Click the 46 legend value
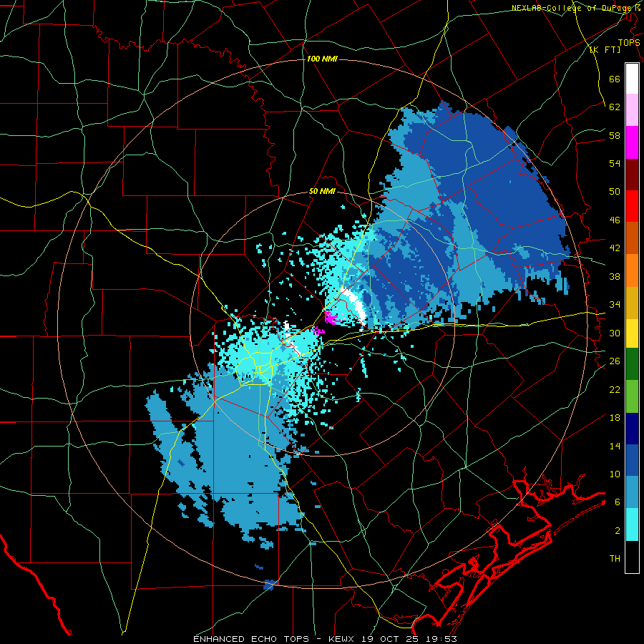Image resolution: width=644 pixels, height=644 pixels. [x=615, y=220]
